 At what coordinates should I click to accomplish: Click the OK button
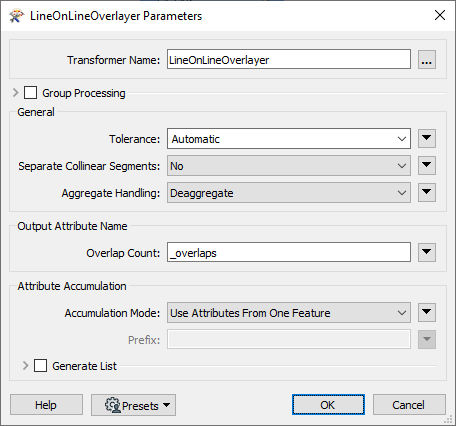(328, 405)
